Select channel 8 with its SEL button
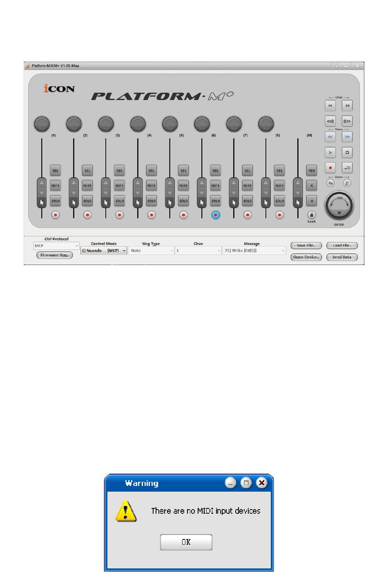Screen dimensions: 388x588 [x=280, y=171]
